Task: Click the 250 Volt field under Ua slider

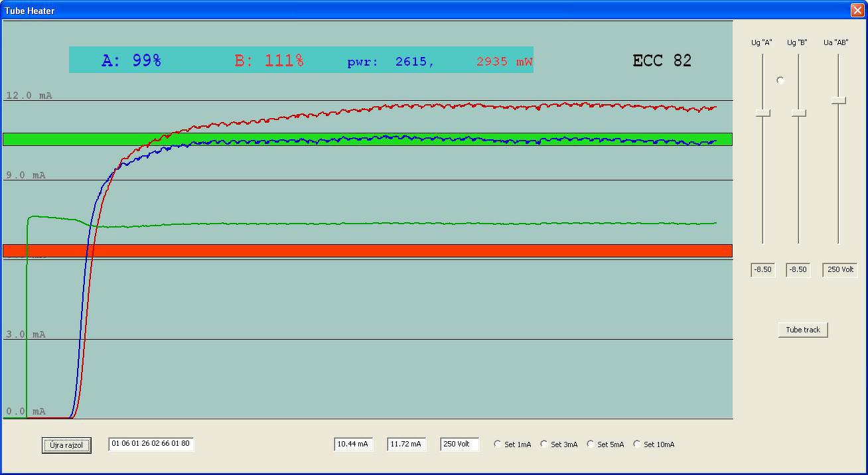Action: (840, 270)
